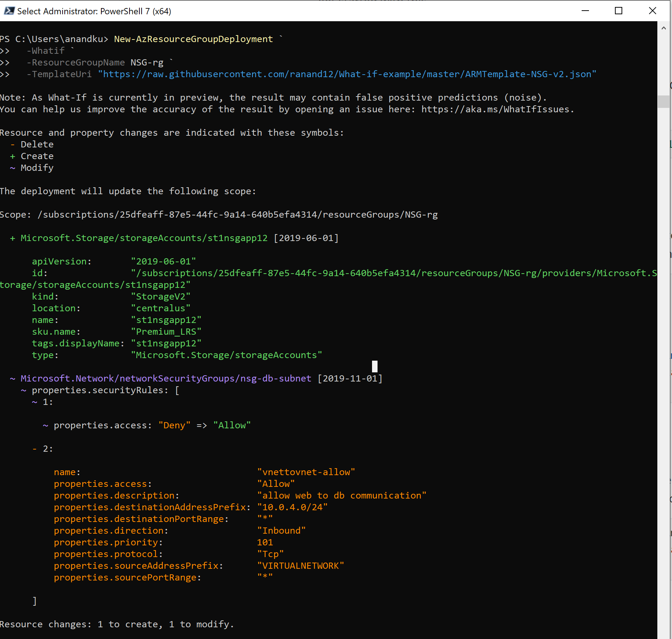The image size is (672, 639).
Task: Click the Resource changes summary line
Action: (x=117, y=624)
